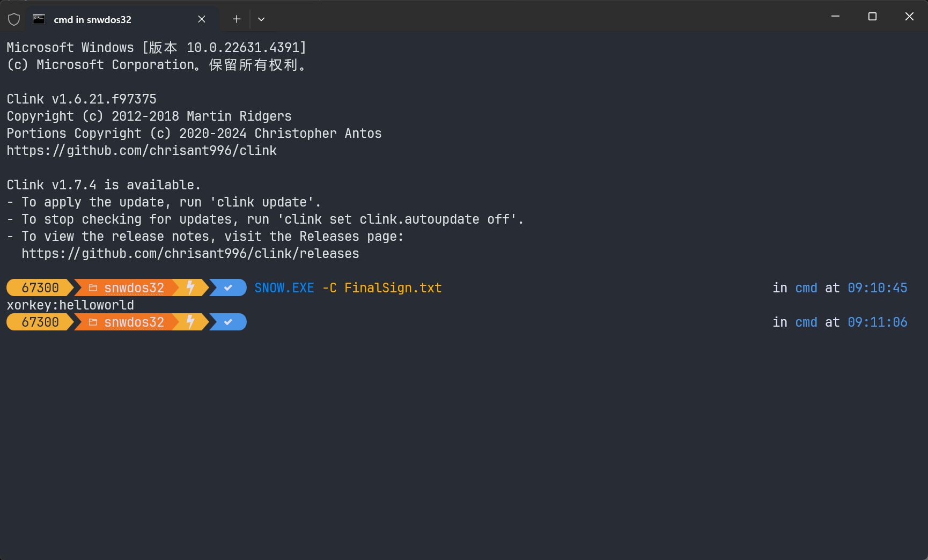Click the checkmark segment in the latest prompt

229,322
